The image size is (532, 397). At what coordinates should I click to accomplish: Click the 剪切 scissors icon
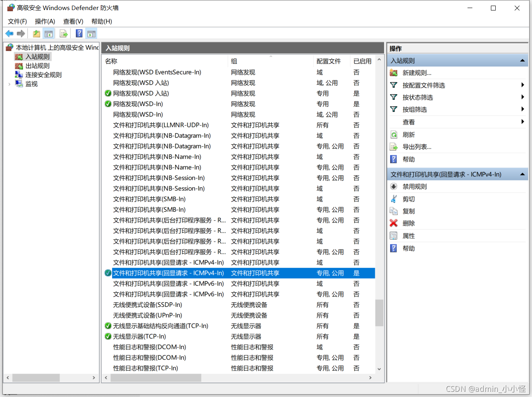394,199
